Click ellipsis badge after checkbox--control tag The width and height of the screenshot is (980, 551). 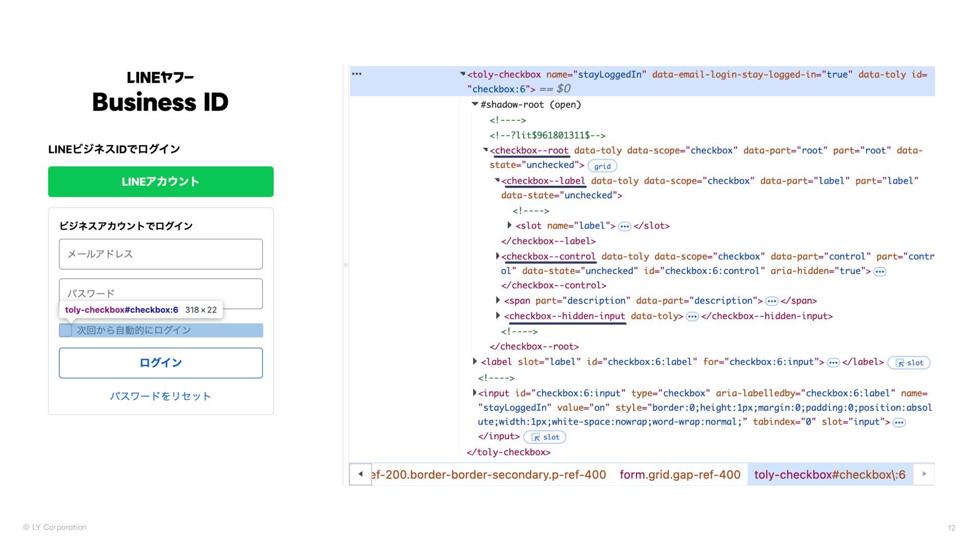coord(879,272)
